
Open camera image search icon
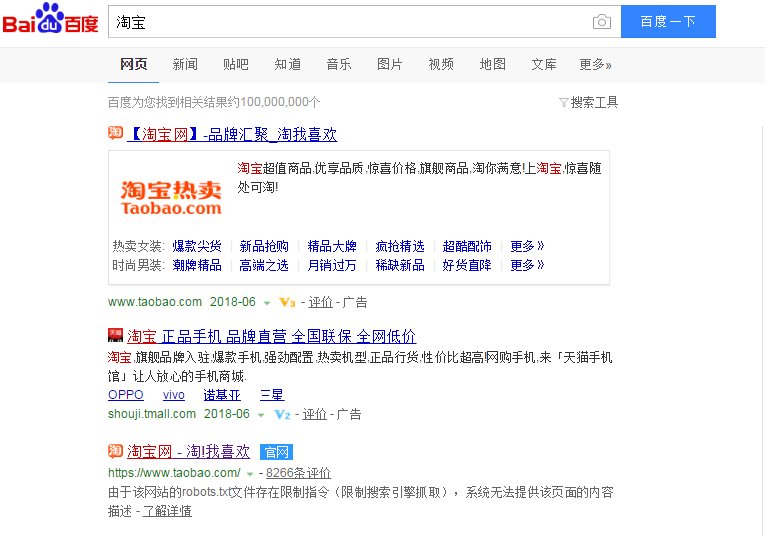click(x=602, y=22)
